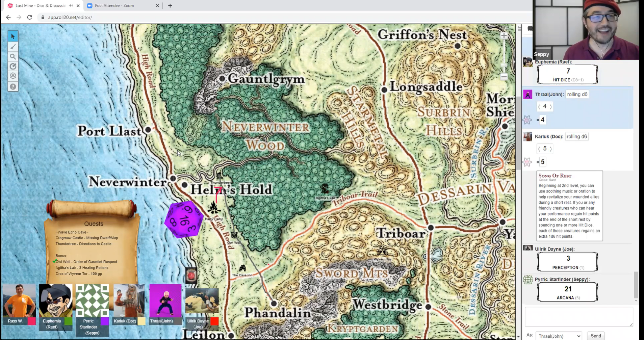
Task: Click Ullrik Dayne (Joe) player avatar
Action: coord(202,300)
